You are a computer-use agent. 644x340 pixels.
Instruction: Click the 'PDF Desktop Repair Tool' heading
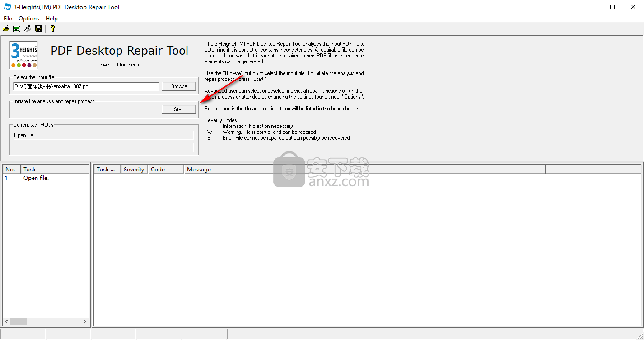pyautogui.click(x=120, y=51)
